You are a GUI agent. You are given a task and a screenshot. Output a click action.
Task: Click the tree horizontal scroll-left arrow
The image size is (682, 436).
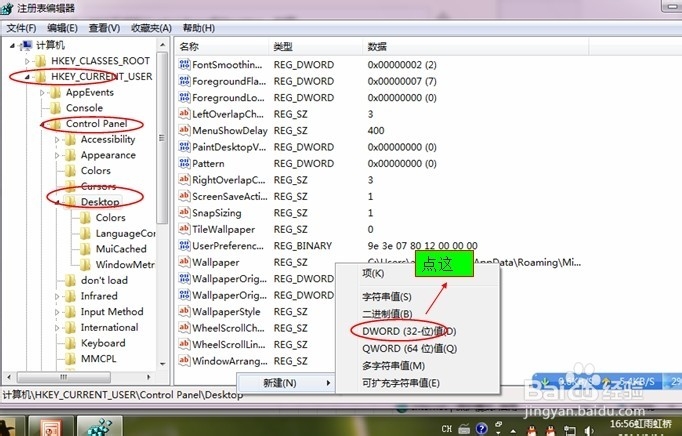point(9,377)
